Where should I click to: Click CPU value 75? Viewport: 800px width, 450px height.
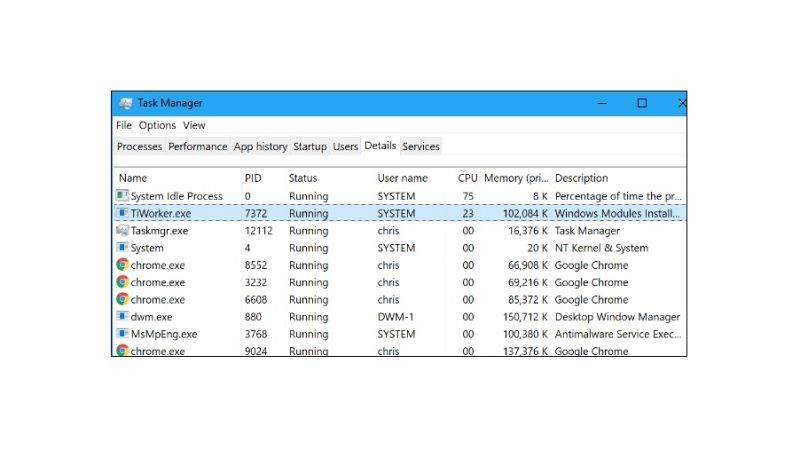pos(468,196)
